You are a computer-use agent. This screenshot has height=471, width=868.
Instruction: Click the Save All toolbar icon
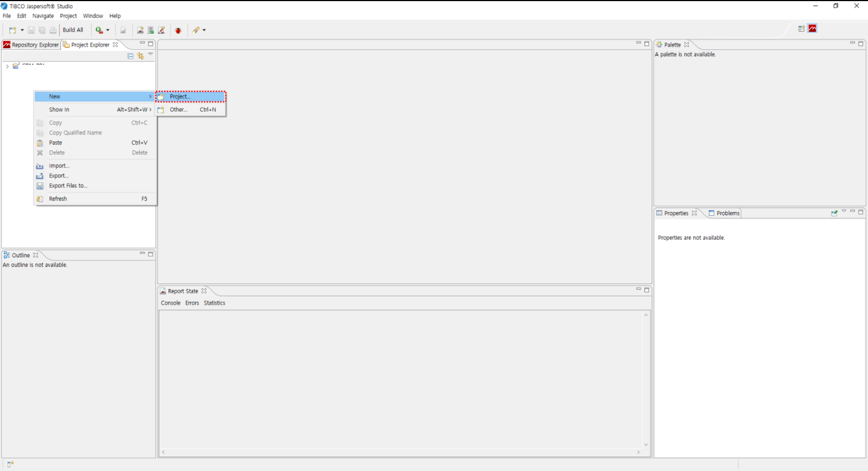coord(42,30)
